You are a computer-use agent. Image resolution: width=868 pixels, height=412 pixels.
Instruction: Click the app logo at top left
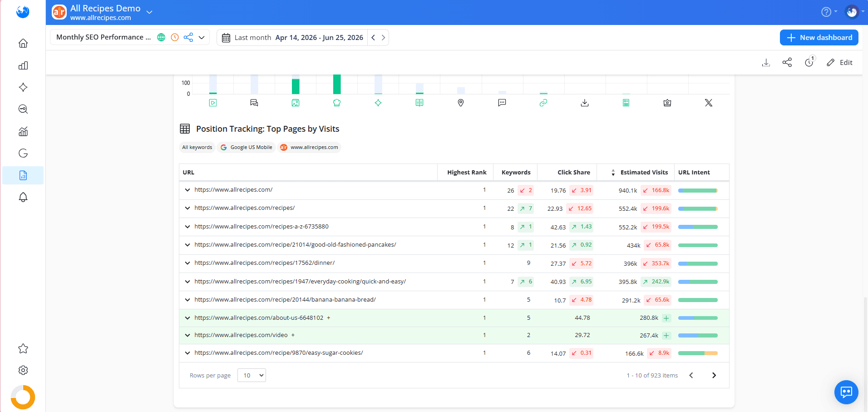[23, 12]
